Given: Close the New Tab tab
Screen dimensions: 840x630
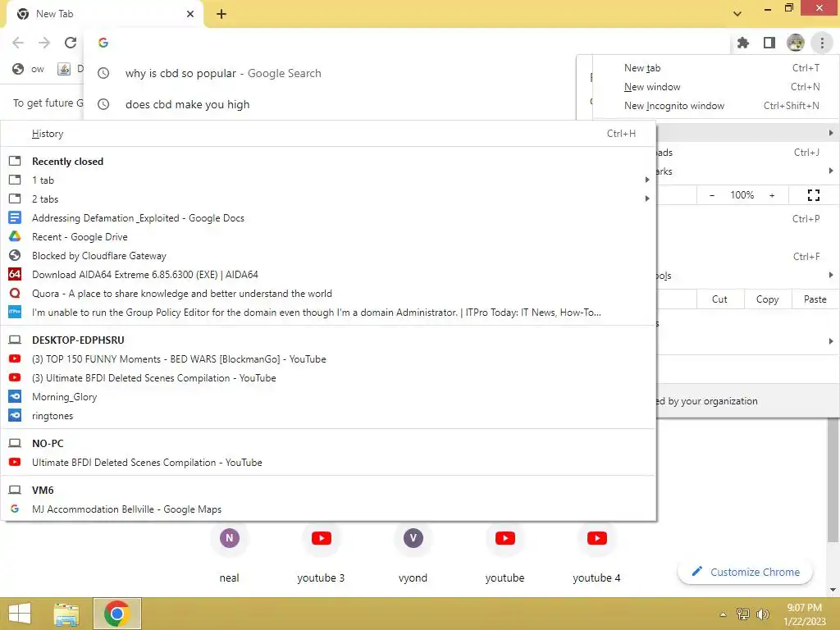Looking at the screenshot, I should [x=190, y=14].
